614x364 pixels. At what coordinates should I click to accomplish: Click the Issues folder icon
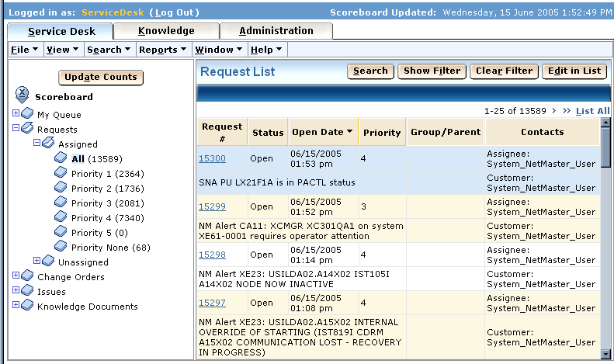point(28,292)
